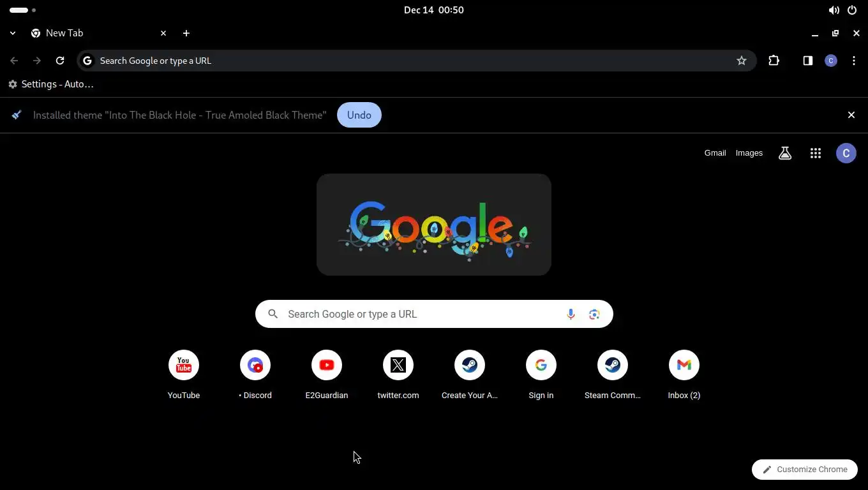Start voice search with microphone icon
Screen dimensions: 868x490
[571, 314]
